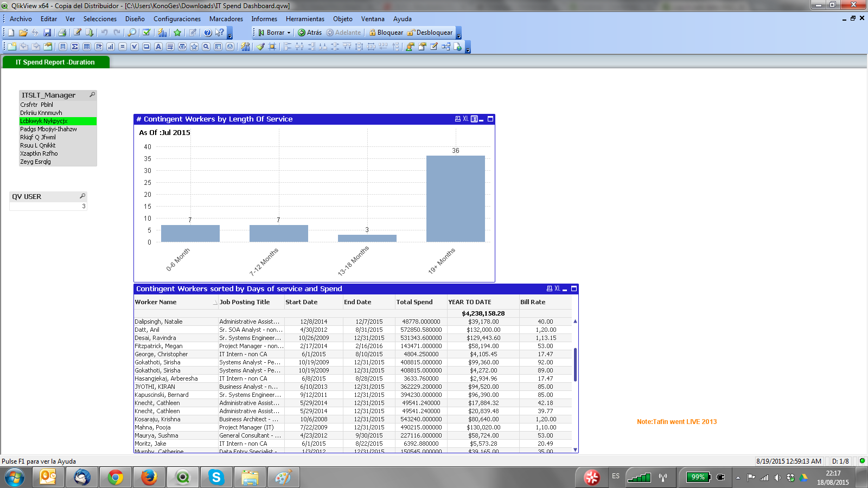Select Zeyg Esrqlg in manager list

click(x=58, y=162)
